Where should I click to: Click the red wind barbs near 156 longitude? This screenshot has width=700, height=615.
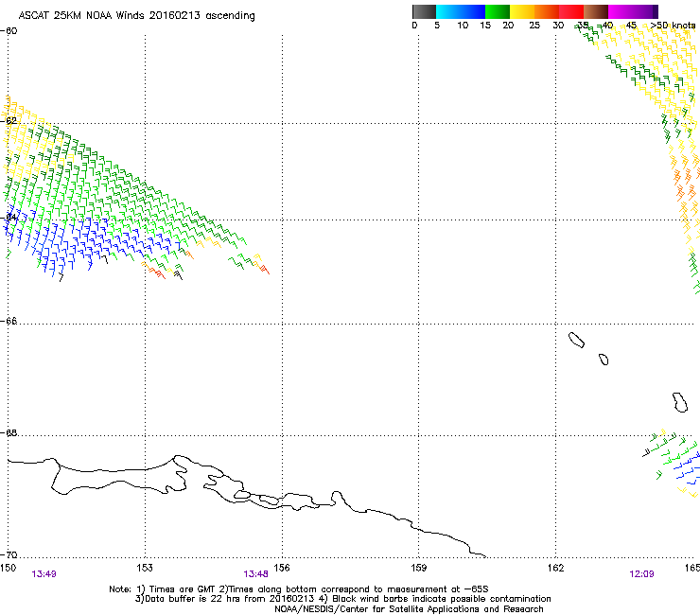click(x=265, y=270)
